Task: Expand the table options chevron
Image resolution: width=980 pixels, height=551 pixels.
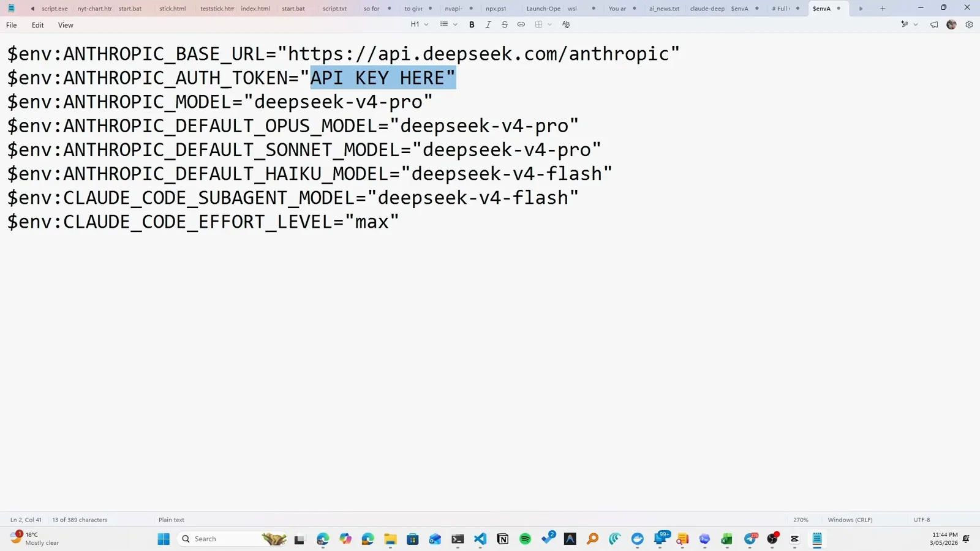Action: (x=549, y=24)
